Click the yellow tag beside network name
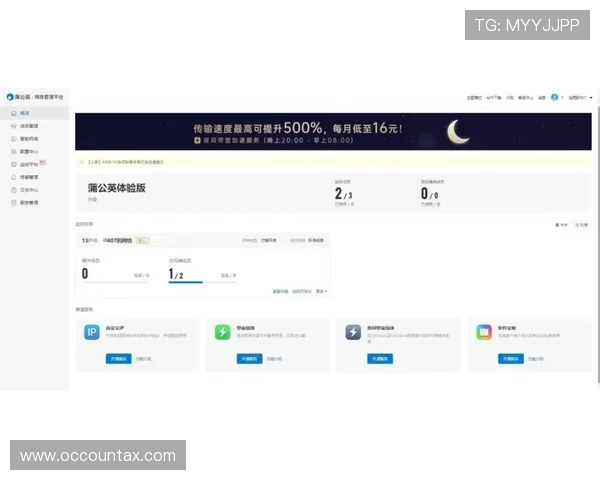The height and width of the screenshot is (480, 600). (x=143, y=240)
